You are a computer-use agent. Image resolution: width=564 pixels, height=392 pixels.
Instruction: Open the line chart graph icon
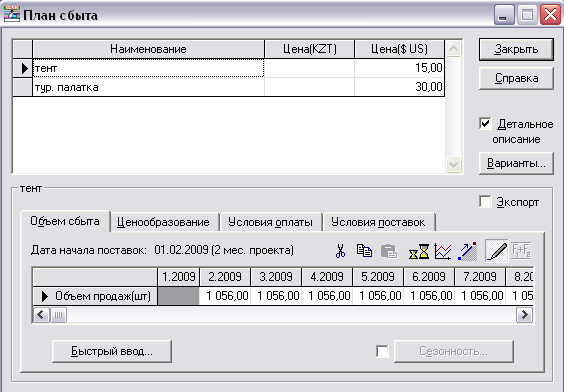tap(443, 251)
